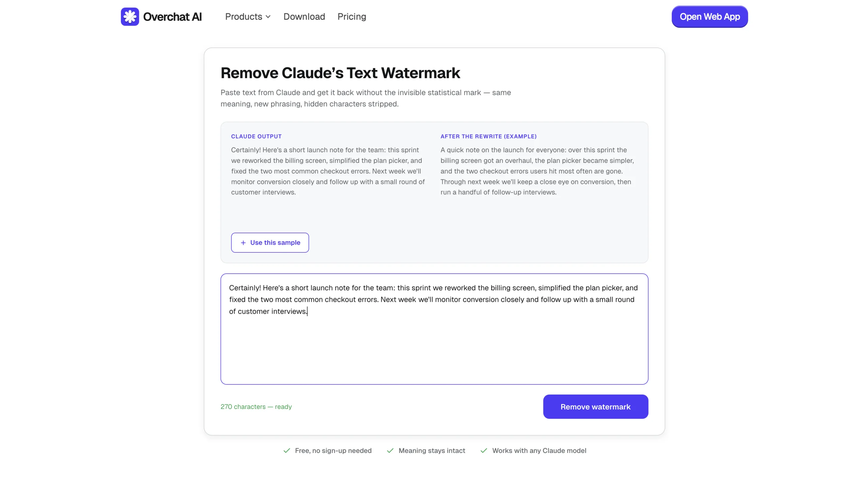Open the Pricing page
This screenshot has width=868, height=479.
coord(352,16)
